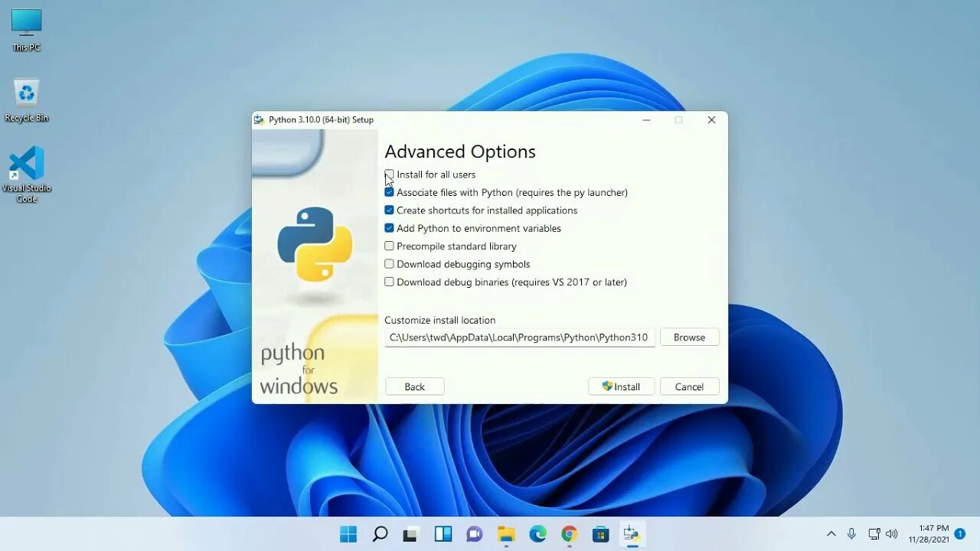Click the network tray icon
This screenshot has width=980, height=551.
[874, 533]
